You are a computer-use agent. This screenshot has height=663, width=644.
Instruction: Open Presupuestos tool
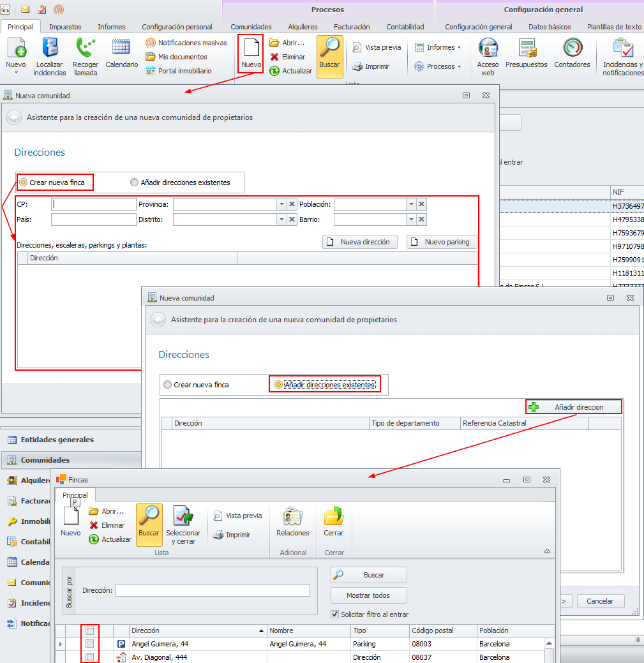[x=527, y=53]
